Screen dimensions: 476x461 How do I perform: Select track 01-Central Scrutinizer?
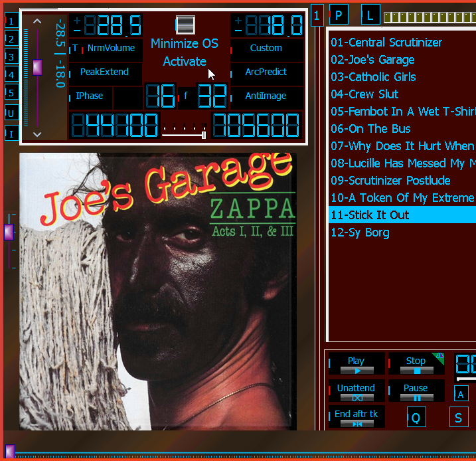[402, 43]
